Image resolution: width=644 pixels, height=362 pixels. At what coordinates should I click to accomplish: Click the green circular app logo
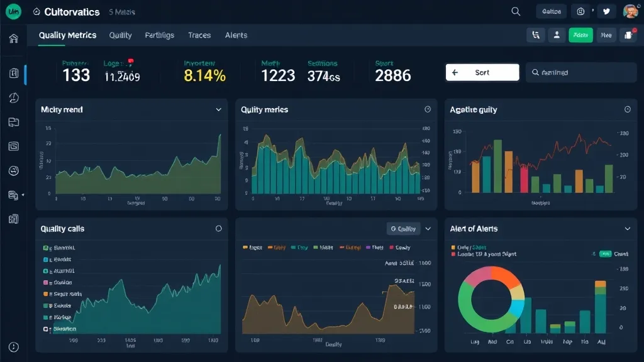click(14, 11)
